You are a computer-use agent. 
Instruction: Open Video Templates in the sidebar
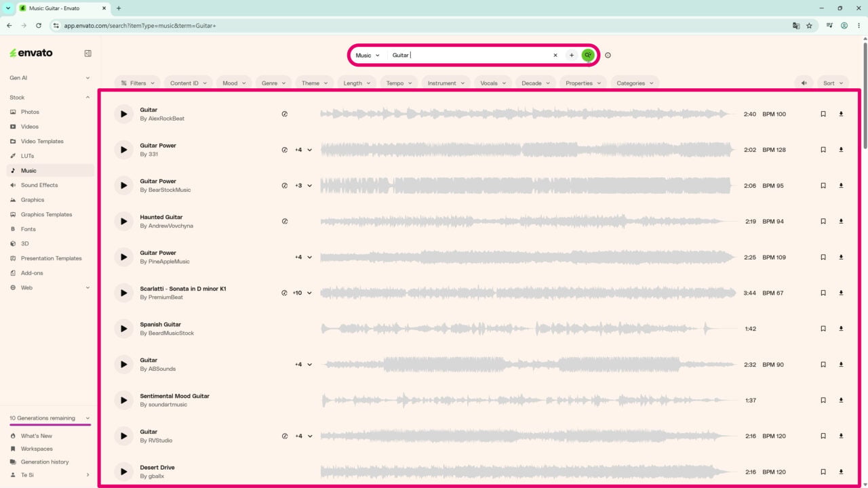click(42, 141)
